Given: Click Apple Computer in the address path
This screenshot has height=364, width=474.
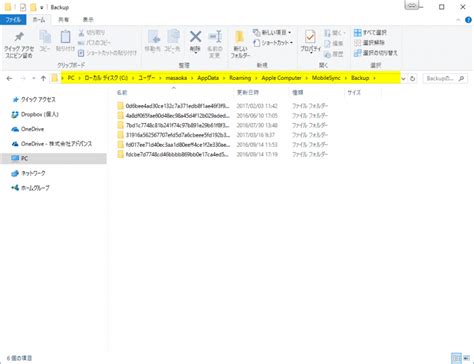Looking at the screenshot, I should [x=281, y=78].
